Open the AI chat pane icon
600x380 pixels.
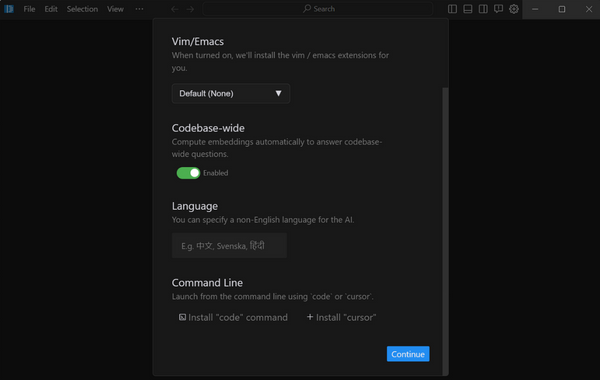click(x=498, y=9)
